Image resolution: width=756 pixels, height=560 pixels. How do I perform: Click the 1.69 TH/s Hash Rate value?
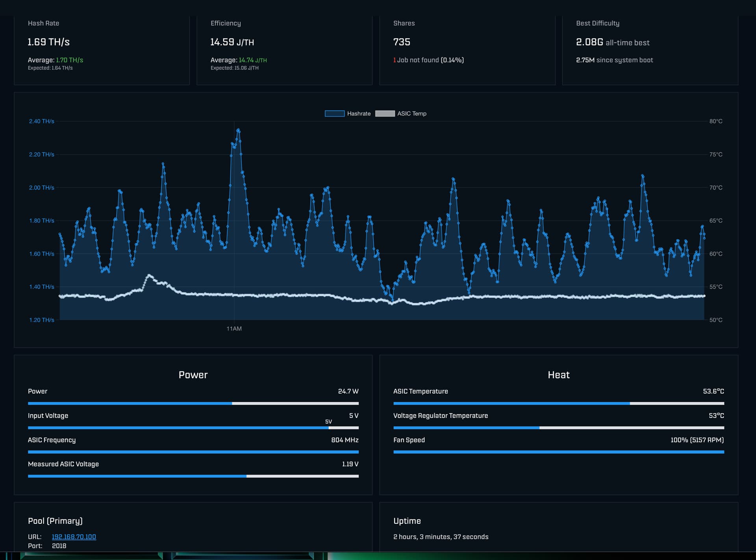48,42
